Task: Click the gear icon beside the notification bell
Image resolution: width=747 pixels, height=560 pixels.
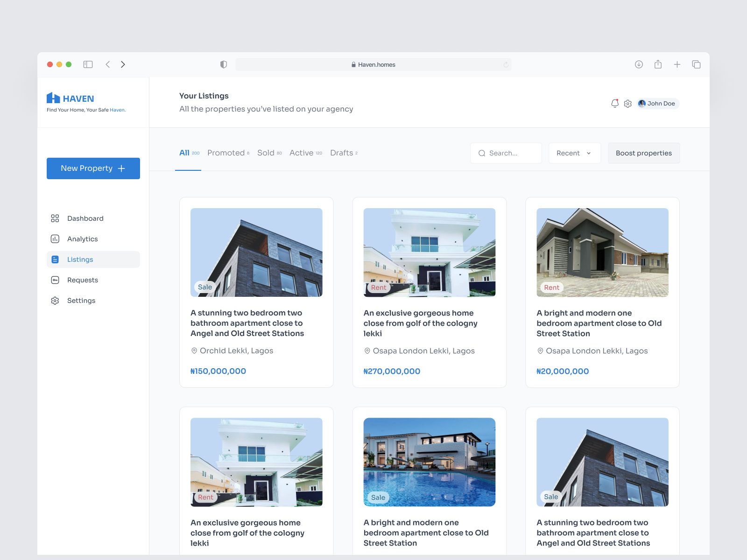Action: [x=627, y=103]
